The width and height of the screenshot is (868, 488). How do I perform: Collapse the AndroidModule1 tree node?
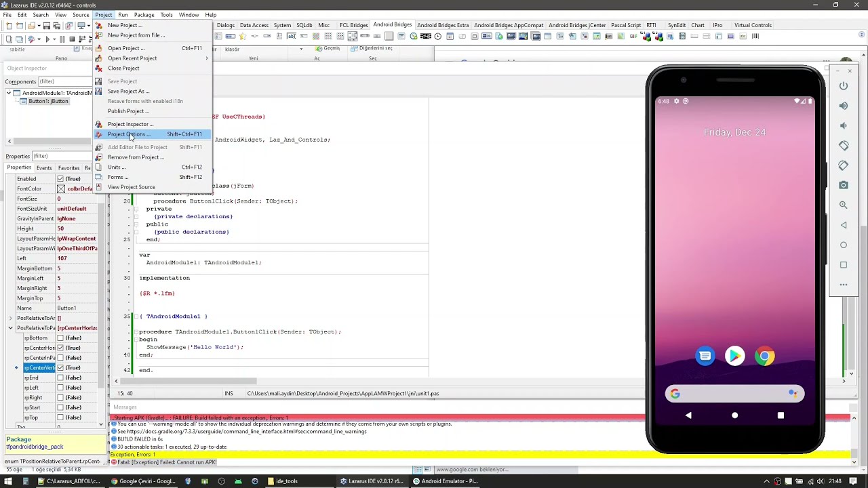(9, 93)
